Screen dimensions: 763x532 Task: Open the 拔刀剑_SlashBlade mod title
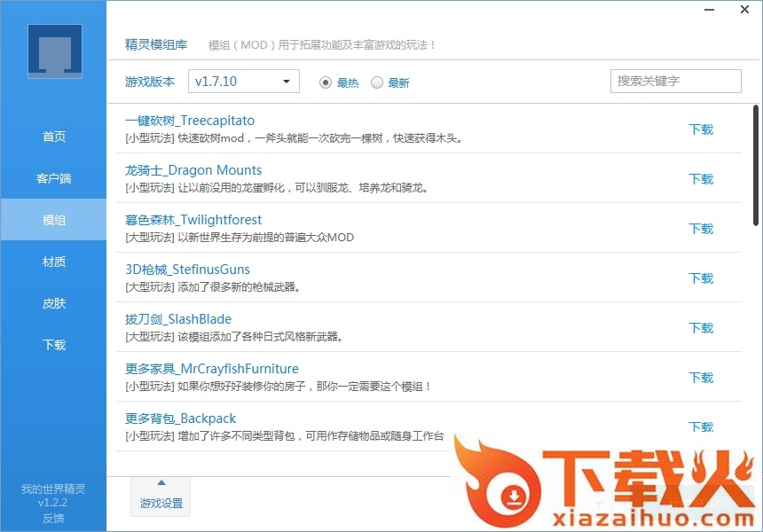pos(178,319)
